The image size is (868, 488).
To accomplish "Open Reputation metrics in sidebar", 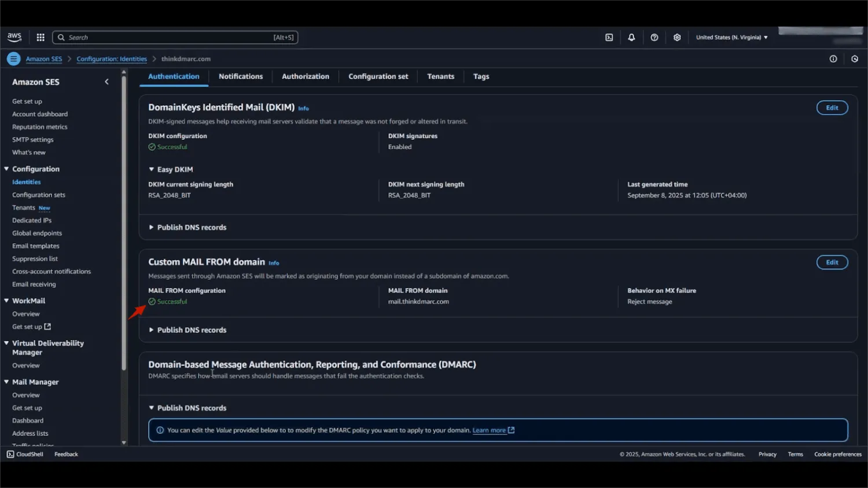I will click(x=40, y=127).
